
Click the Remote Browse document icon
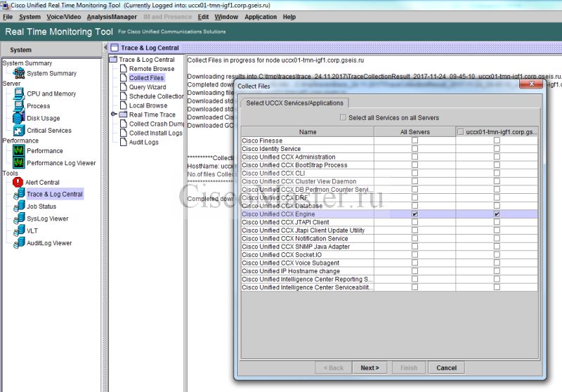coord(124,68)
